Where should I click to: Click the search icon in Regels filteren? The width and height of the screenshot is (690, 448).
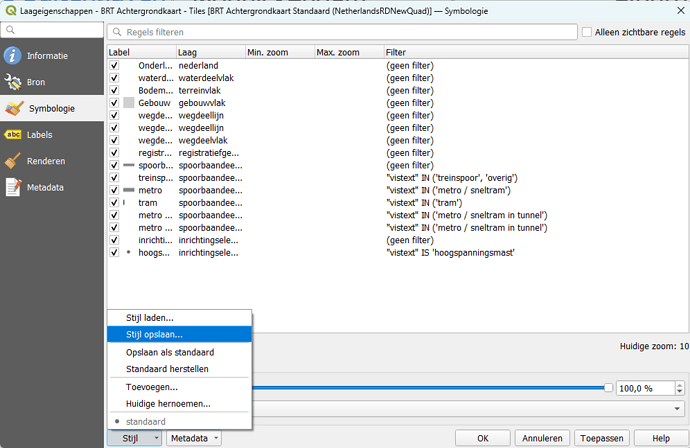117,32
